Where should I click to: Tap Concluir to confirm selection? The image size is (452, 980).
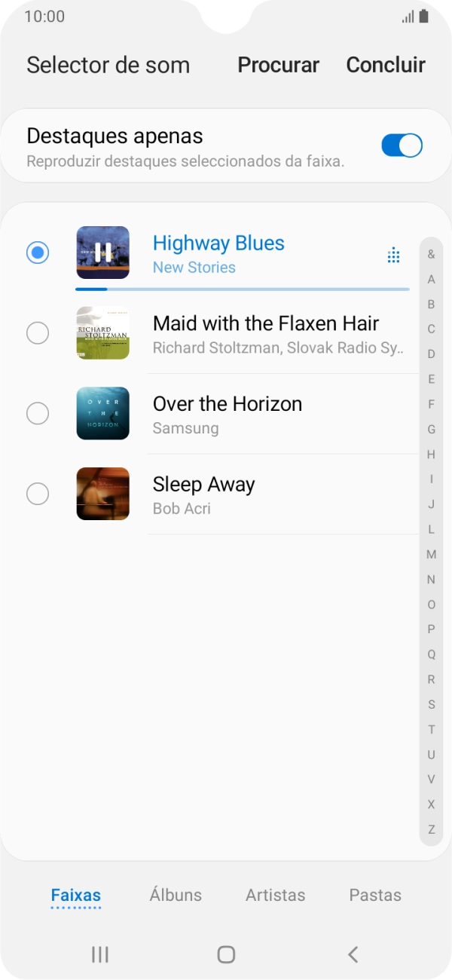tap(386, 65)
